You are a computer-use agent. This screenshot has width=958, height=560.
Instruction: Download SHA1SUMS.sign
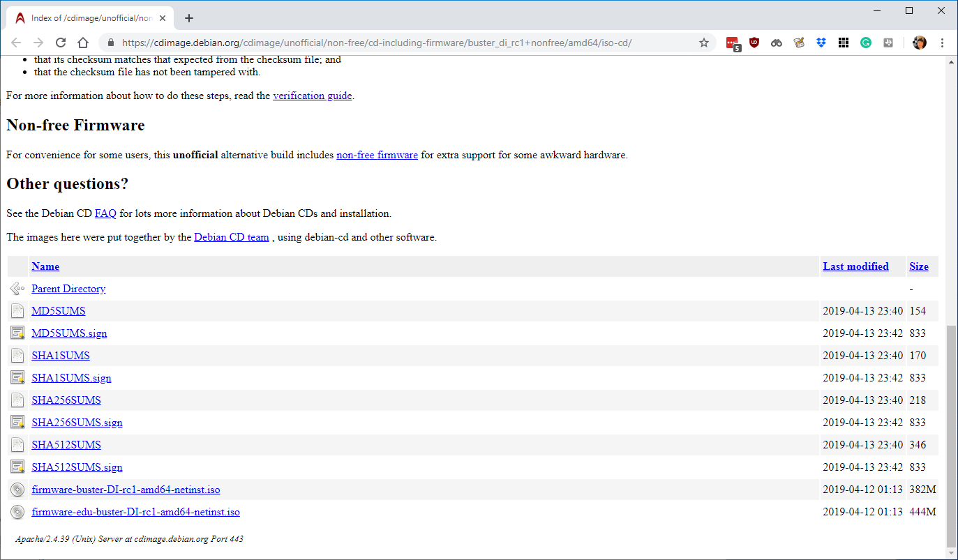[71, 378]
